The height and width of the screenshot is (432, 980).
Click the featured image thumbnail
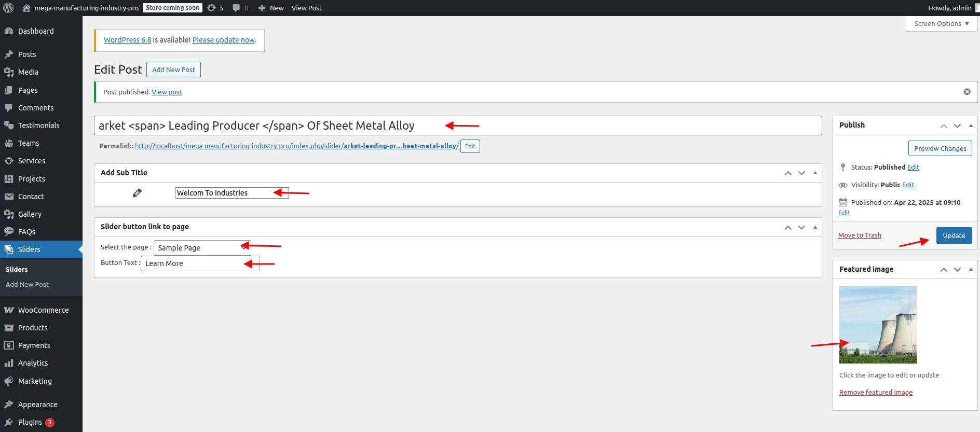click(878, 325)
